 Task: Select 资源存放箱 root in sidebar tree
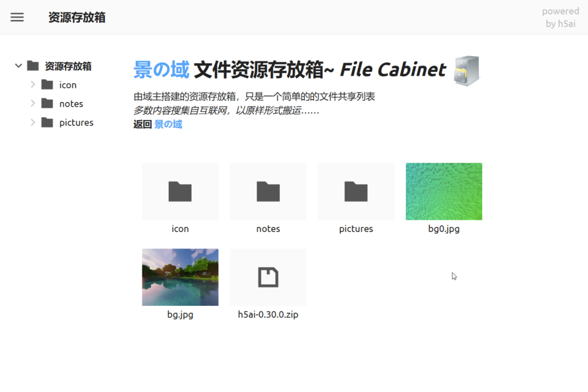[x=68, y=66]
